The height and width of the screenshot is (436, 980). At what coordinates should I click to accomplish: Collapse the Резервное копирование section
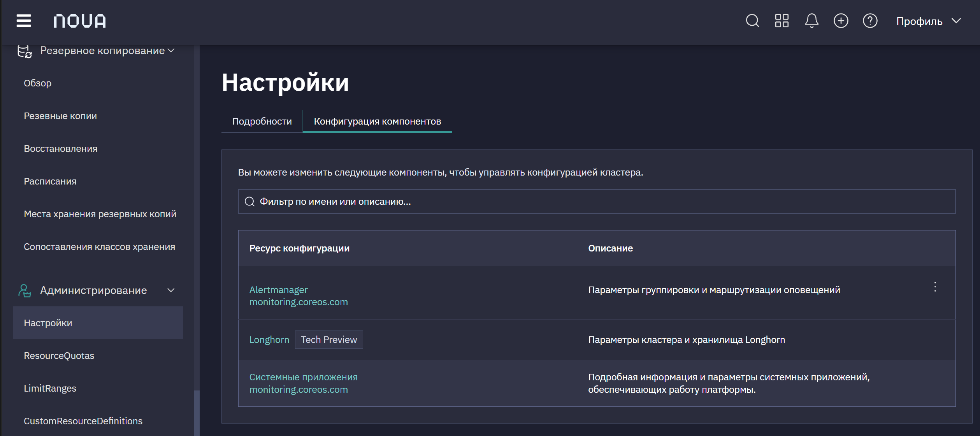click(171, 51)
